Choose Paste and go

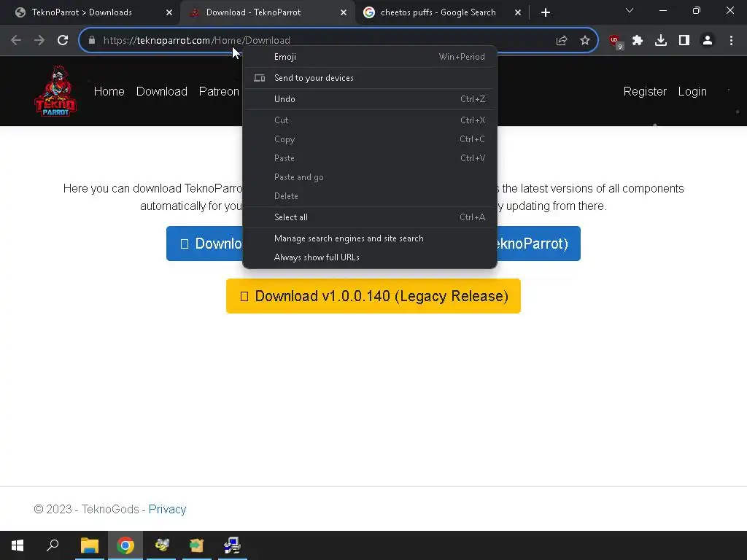point(370,177)
